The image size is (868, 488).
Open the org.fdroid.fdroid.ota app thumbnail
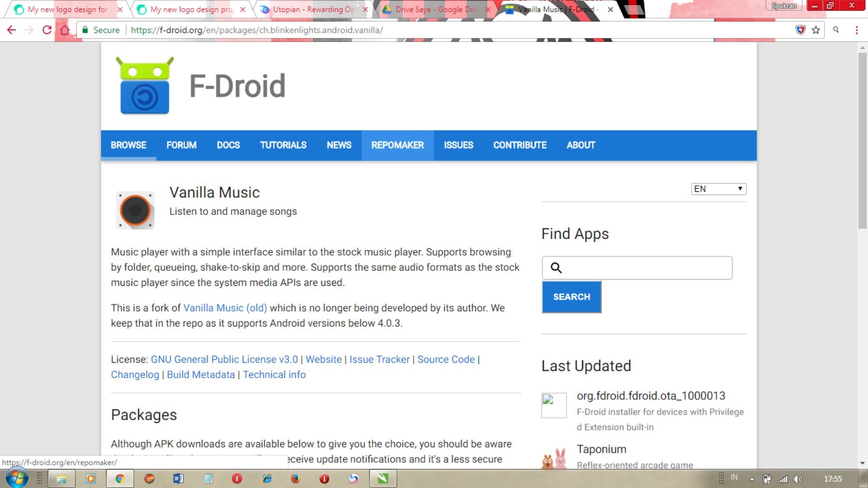tap(554, 405)
